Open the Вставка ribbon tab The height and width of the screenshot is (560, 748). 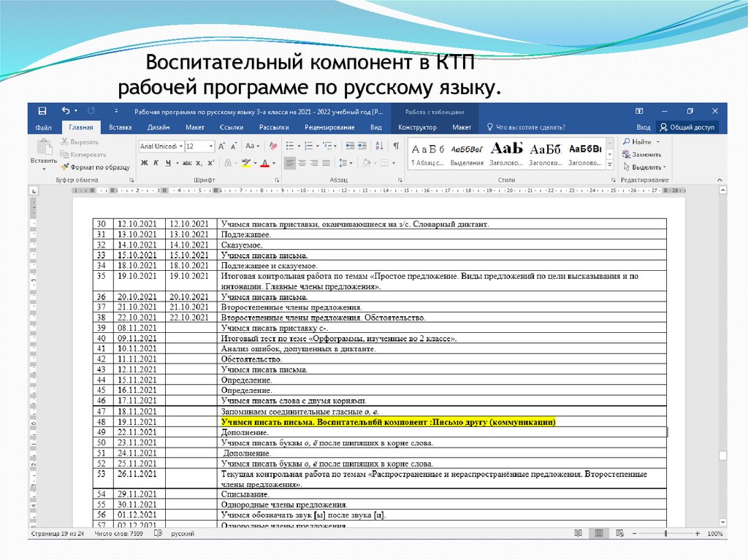point(120,127)
